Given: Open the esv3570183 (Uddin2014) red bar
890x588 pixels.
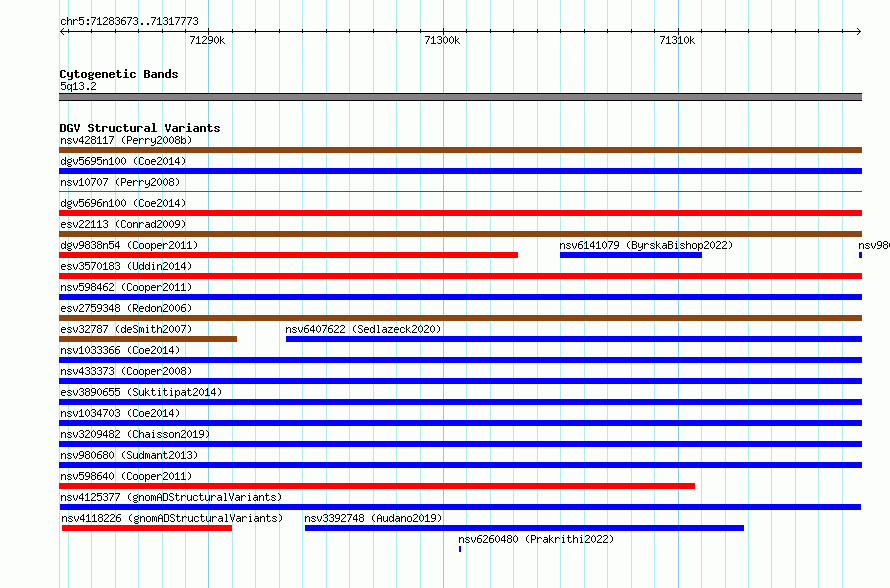Looking at the screenshot, I should [460, 276].
